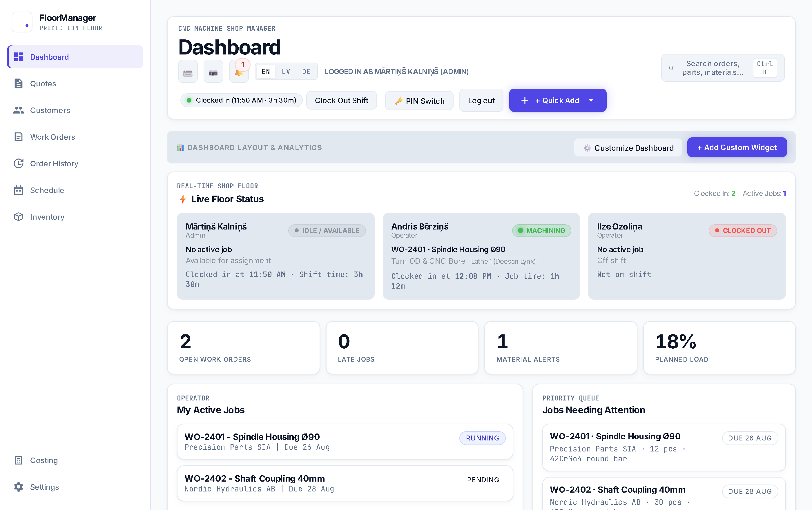Click the RUNNING status badge
This screenshot has height=510, width=812.
click(482, 438)
